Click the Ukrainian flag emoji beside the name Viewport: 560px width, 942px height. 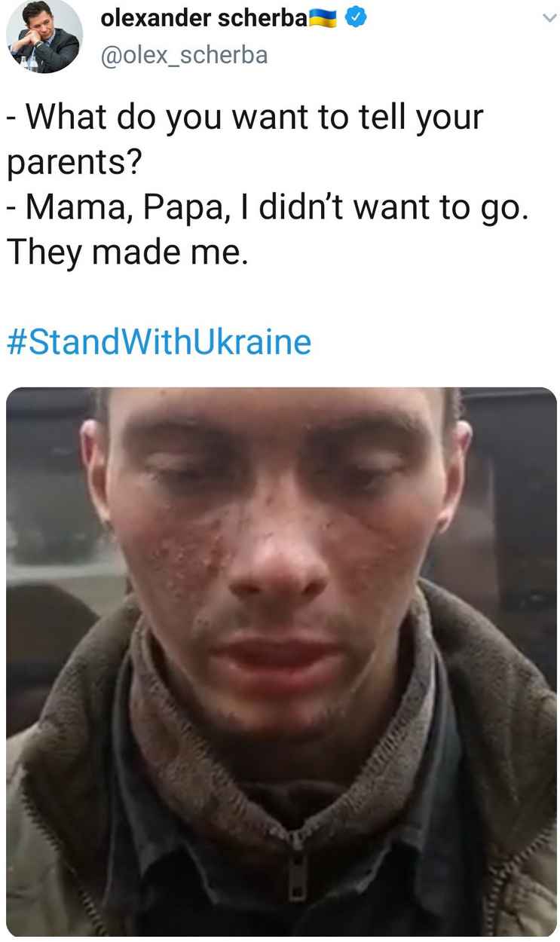(323, 20)
